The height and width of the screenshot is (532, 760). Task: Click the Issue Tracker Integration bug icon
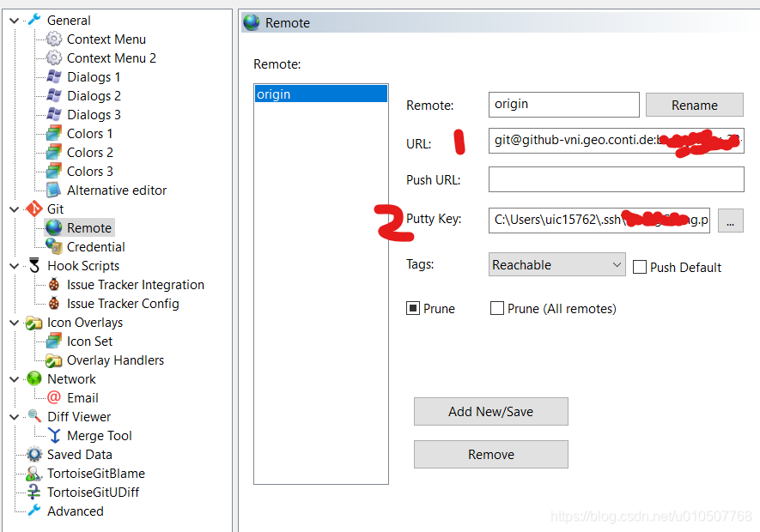[x=54, y=284]
